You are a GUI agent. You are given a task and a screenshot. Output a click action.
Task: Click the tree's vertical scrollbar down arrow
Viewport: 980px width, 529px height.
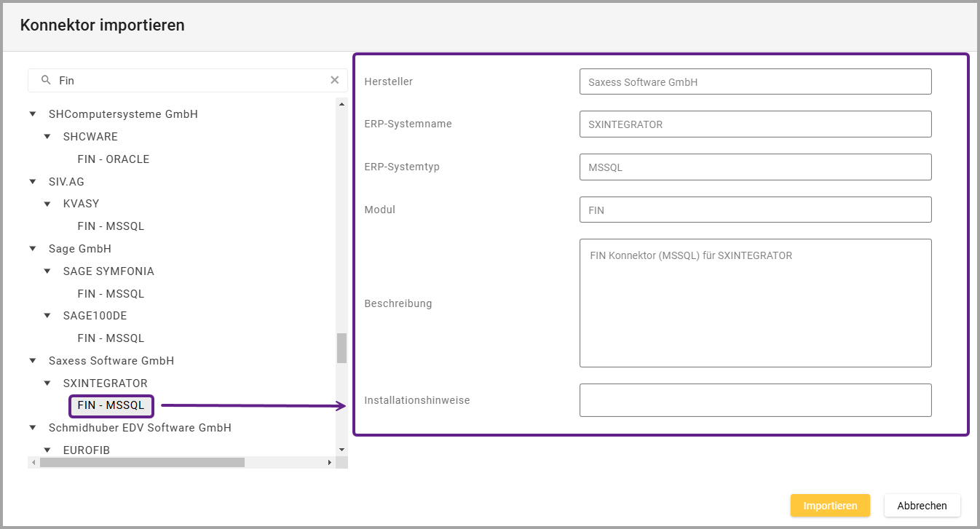(341, 450)
